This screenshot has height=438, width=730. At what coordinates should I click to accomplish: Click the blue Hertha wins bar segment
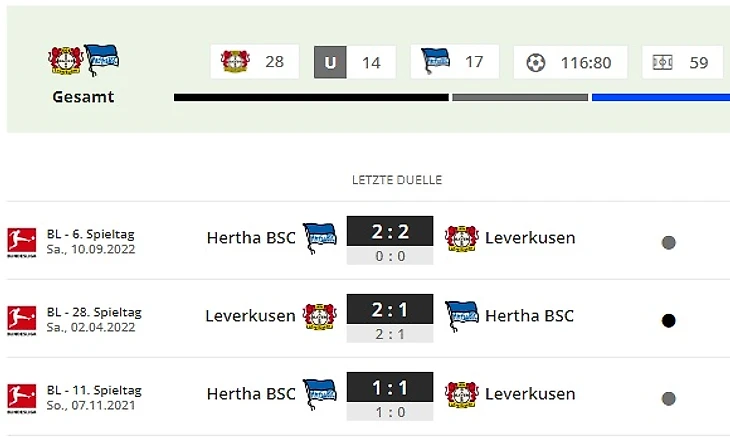(x=660, y=97)
